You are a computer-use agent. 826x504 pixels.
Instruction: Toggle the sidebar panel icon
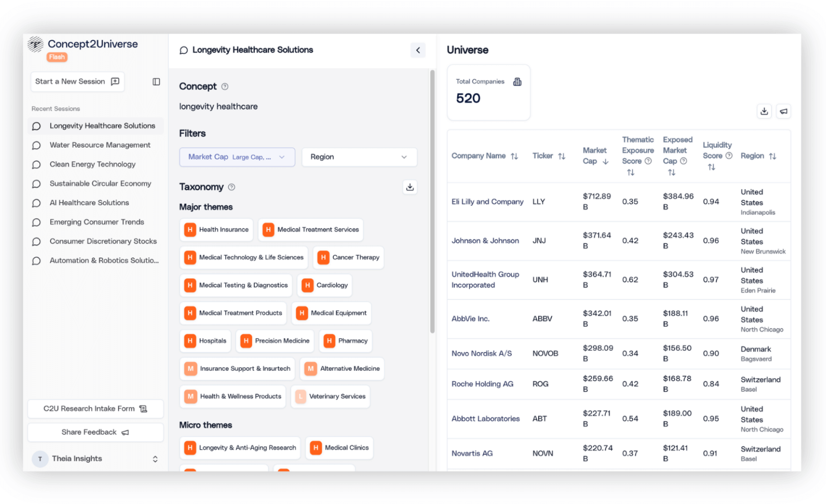(156, 82)
